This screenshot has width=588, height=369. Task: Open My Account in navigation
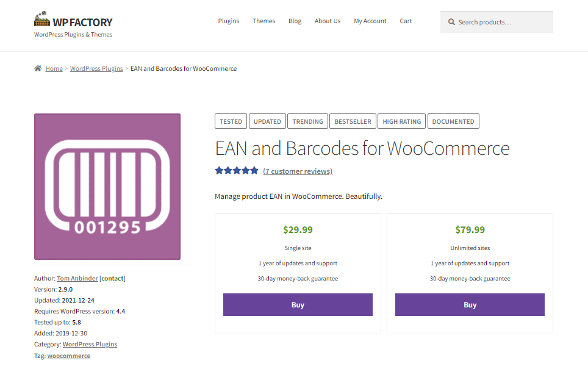click(370, 21)
